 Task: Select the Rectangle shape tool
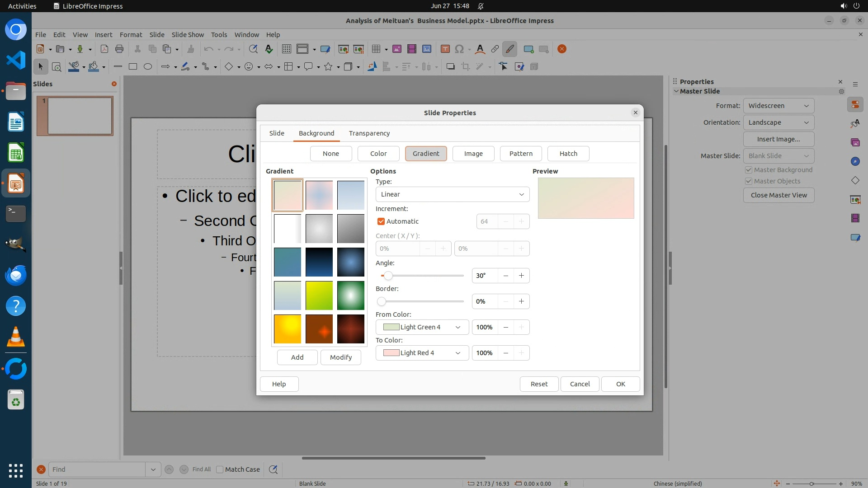[133, 67]
